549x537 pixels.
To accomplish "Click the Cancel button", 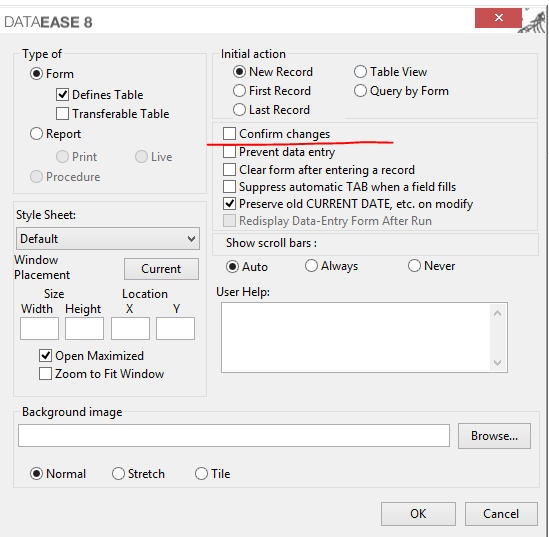I will [x=501, y=514].
